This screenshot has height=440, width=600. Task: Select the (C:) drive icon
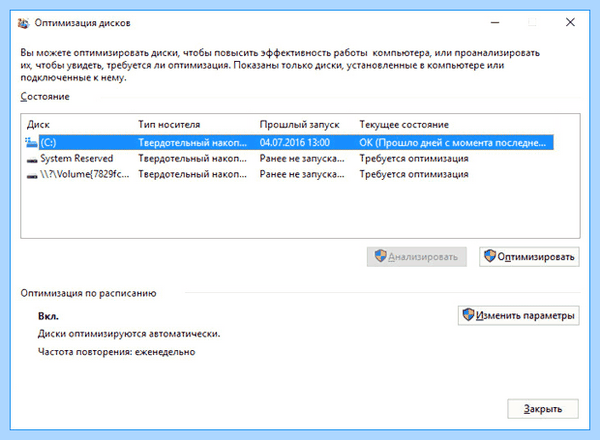pos(31,142)
